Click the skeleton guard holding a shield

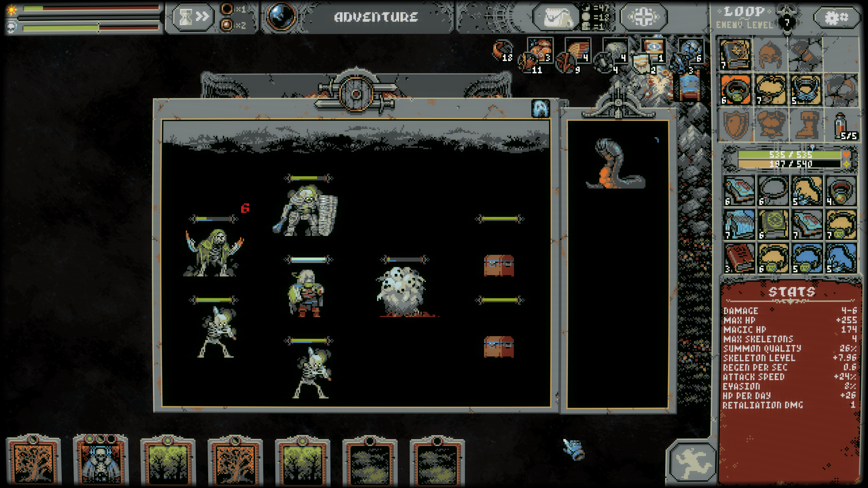[305, 211]
